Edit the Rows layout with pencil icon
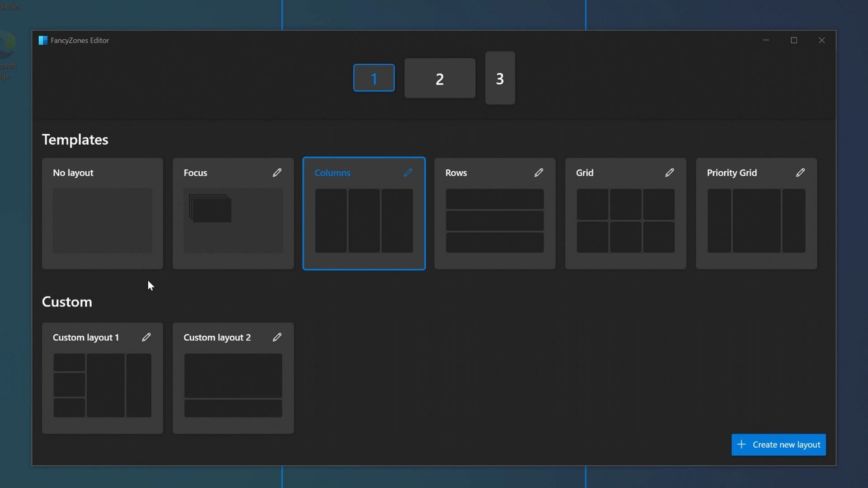868x488 pixels. click(538, 172)
